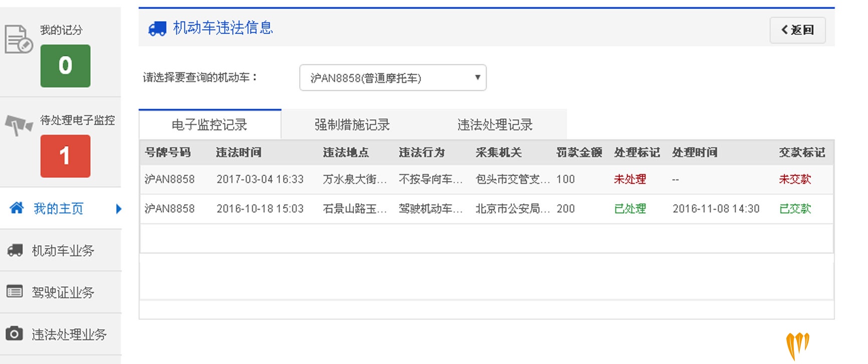Click the violation 不按导向车…

[431, 179]
